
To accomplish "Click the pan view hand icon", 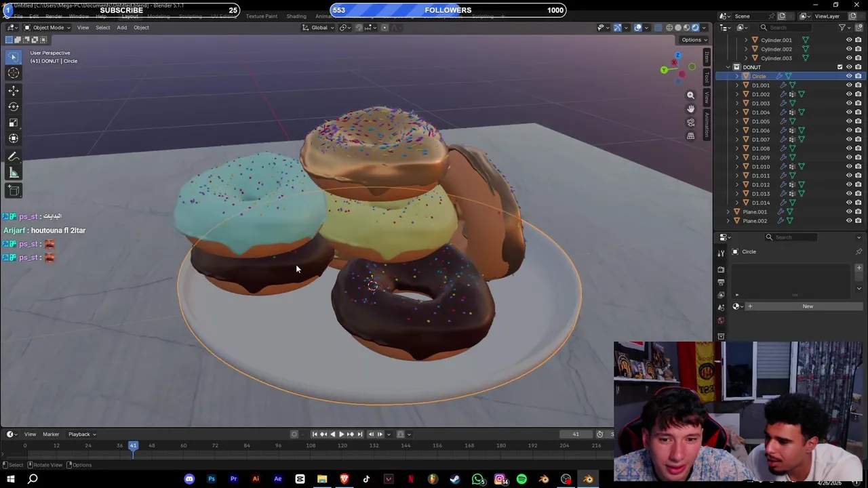I will tap(690, 109).
